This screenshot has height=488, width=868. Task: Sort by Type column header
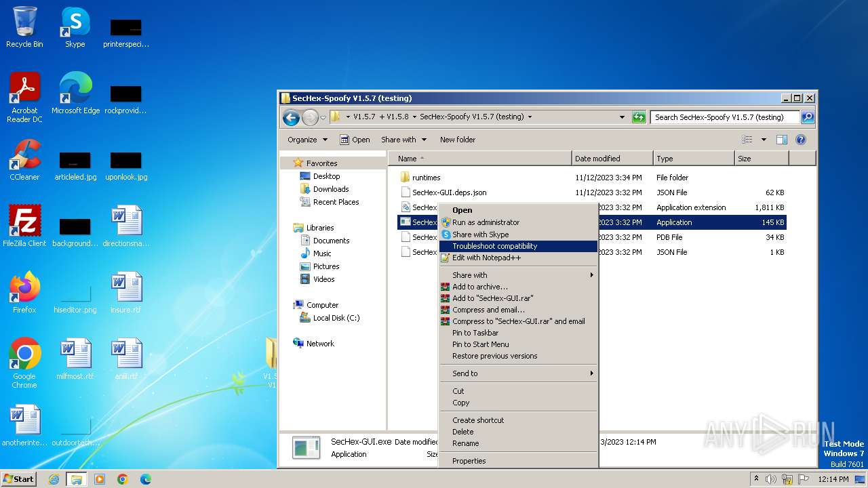[694, 159]
